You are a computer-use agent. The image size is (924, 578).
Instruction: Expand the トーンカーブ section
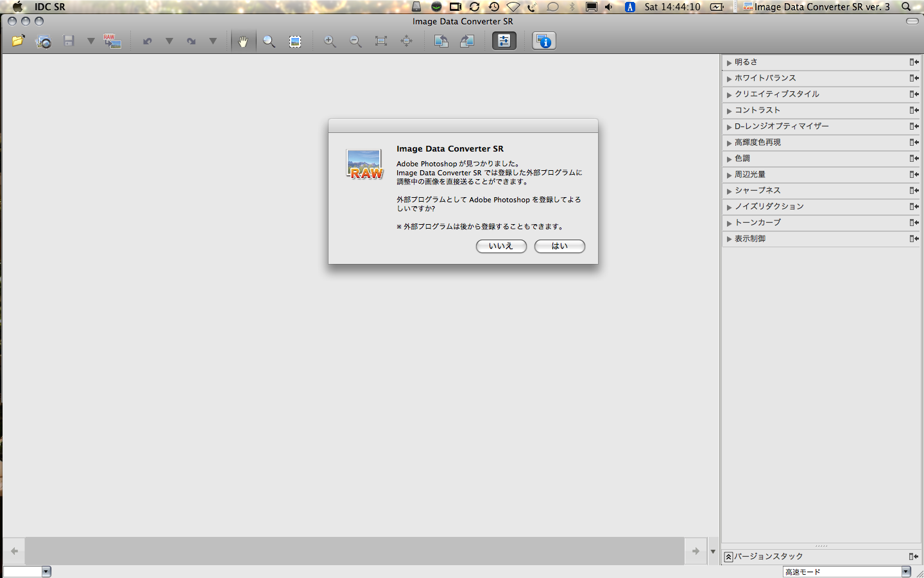point(729,223)
